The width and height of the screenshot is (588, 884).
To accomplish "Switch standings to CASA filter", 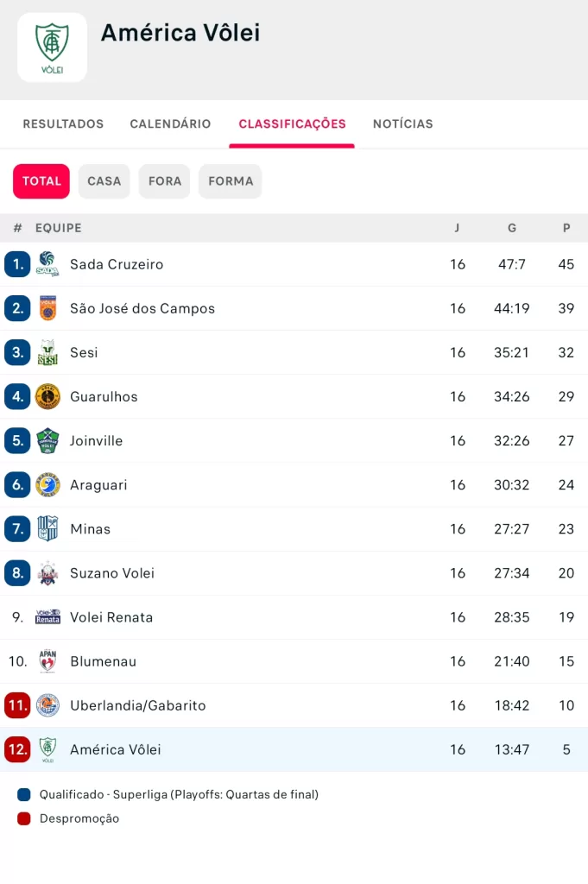I will (x=104, y=181).
